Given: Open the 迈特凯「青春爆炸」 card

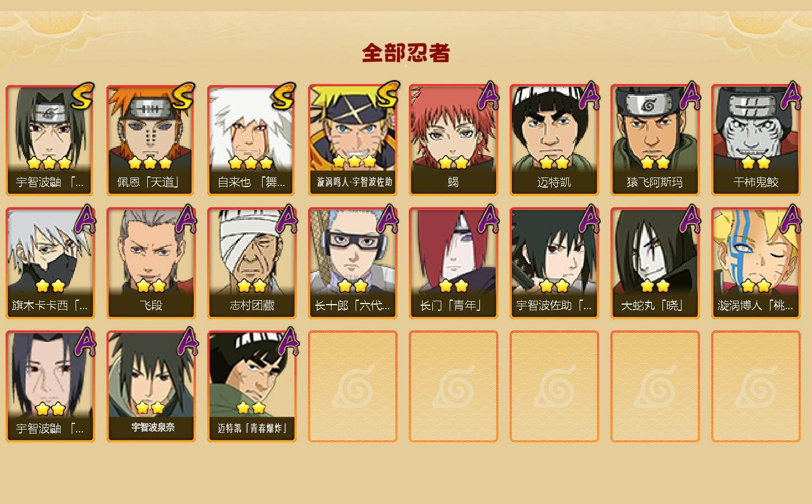Looking at the screenshot, I should [251, 386].
